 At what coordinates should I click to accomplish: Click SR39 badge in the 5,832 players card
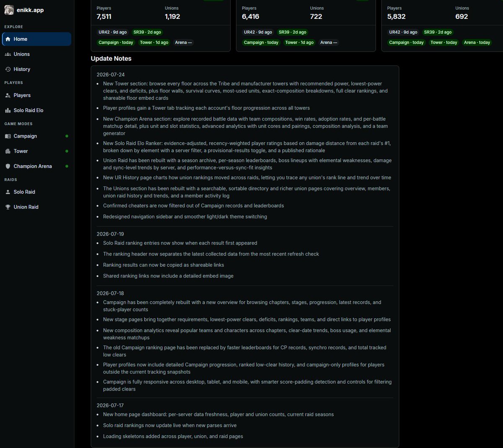coord(438,32)
